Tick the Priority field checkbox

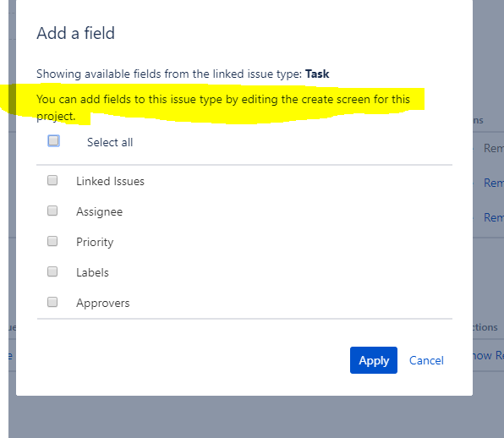pos(52,241)
